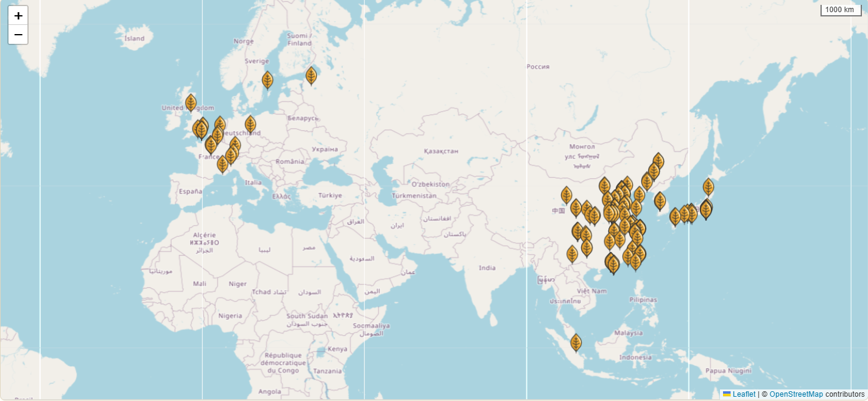Click the leaf marker in Sweden
868x401 pixels.
267,80
